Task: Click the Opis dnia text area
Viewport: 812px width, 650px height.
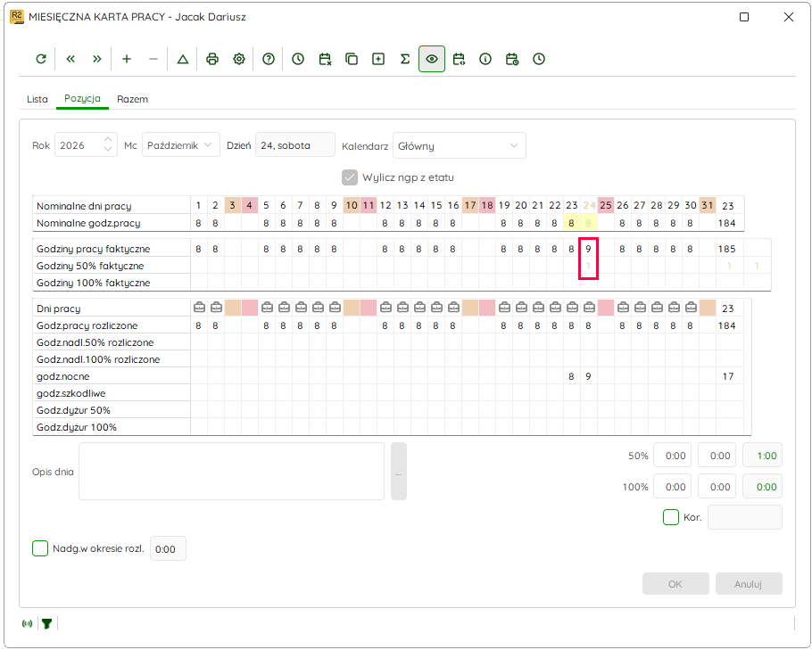Action: tap(231, 472)
